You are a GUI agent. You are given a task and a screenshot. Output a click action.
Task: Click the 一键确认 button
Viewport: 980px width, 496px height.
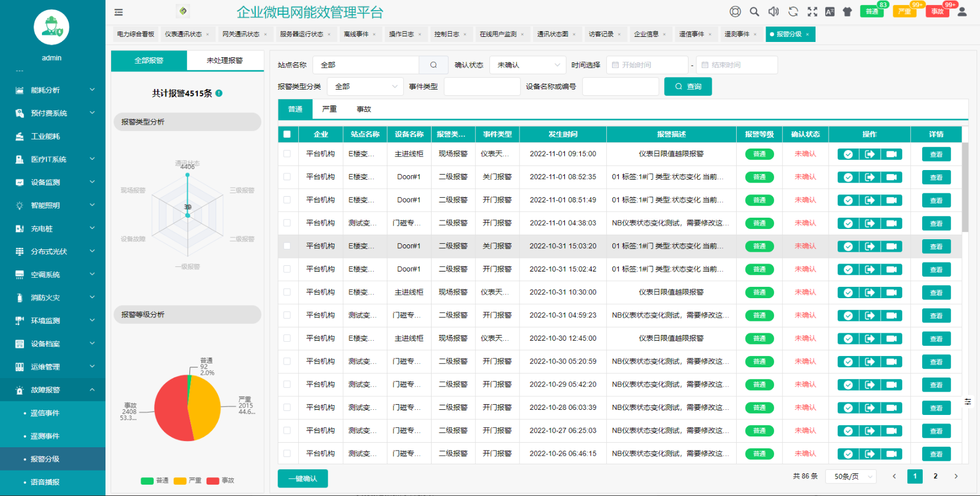(x=303, y=478)
